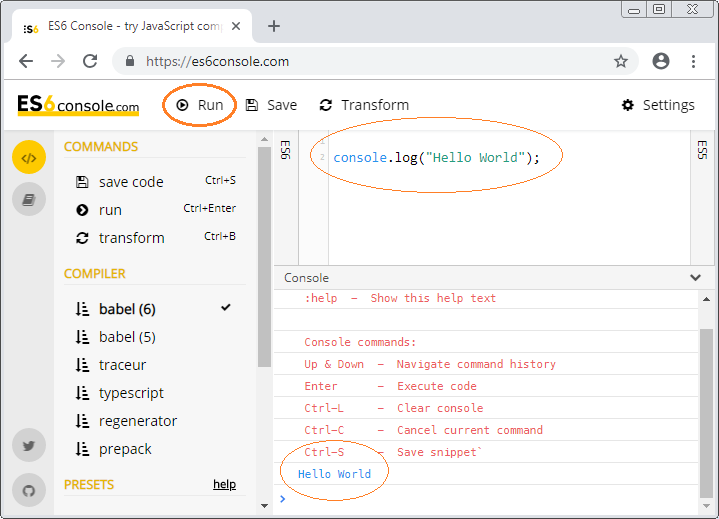Open the book examples sidebar icon
Screen dimensions: 719x519
(29, 199)
